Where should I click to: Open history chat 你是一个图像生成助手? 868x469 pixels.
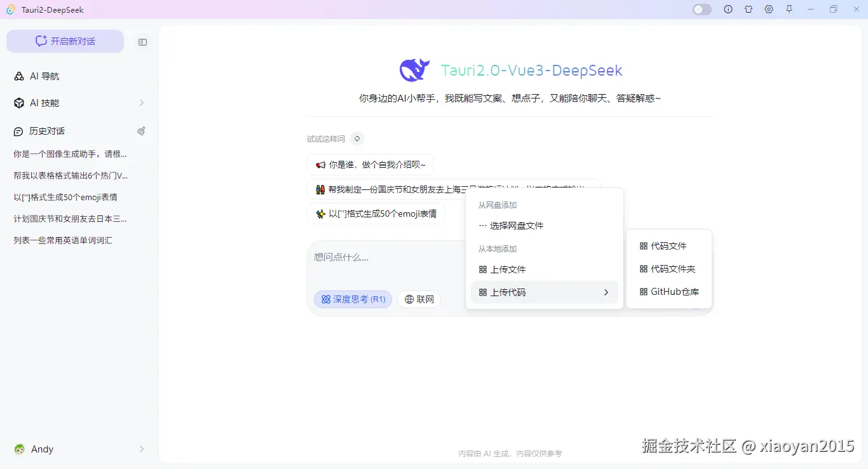71,154
